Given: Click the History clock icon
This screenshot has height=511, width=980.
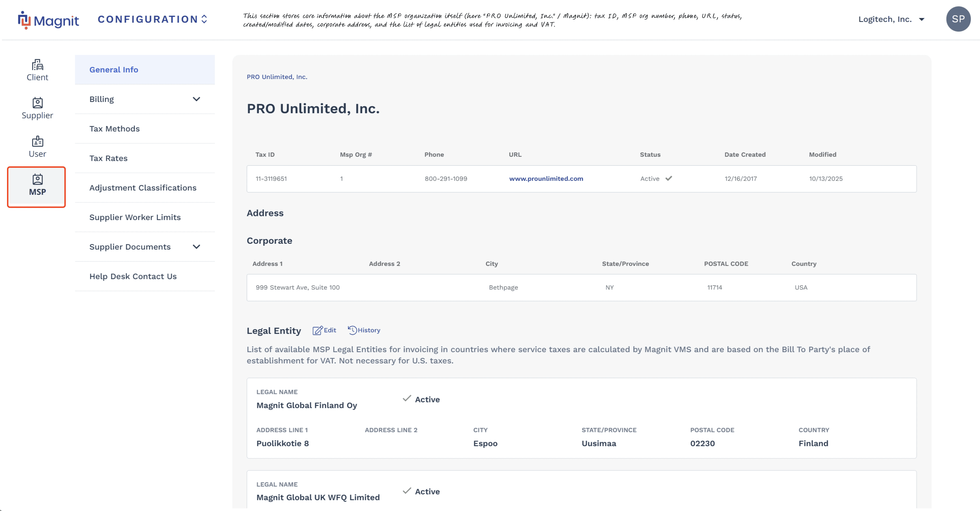Looking at the screenshot, I should click(352, 330).
